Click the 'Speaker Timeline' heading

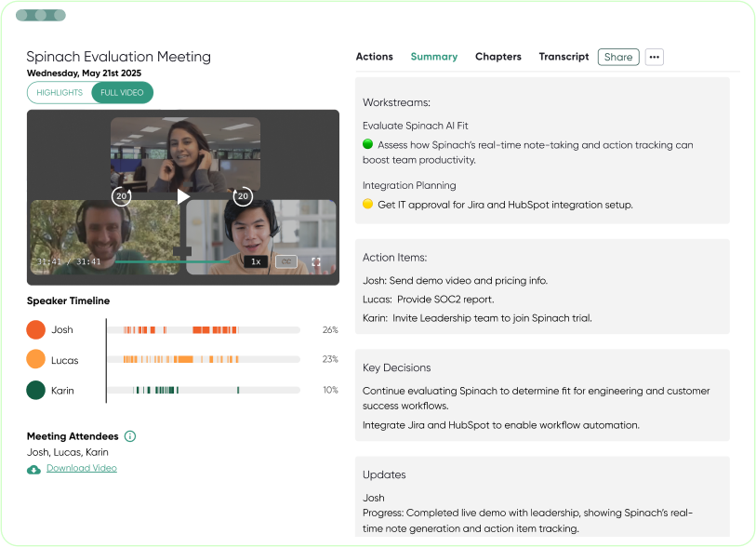tap(69, 300)
